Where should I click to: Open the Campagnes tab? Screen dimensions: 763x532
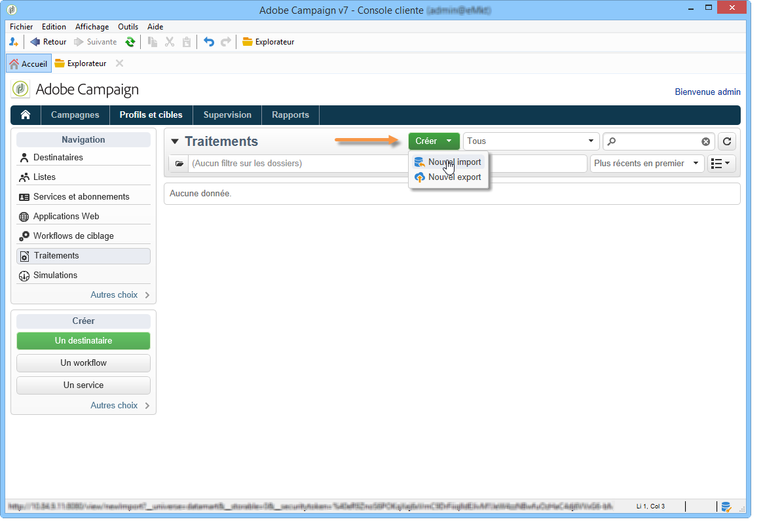tap(75, 115)
